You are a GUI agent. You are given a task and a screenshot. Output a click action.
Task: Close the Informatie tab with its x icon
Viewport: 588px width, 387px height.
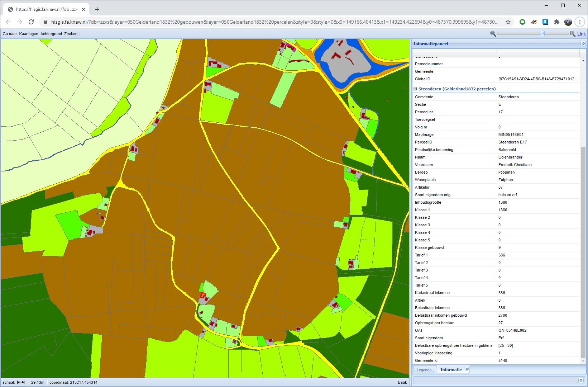pos(467,369)
